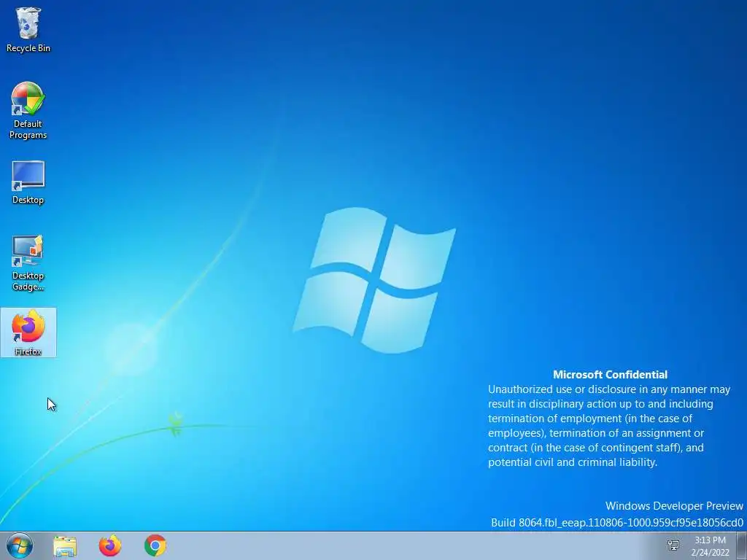Click the Show desktop strip at the taskbar's end
747x560 pixels.
pos(742,545)
